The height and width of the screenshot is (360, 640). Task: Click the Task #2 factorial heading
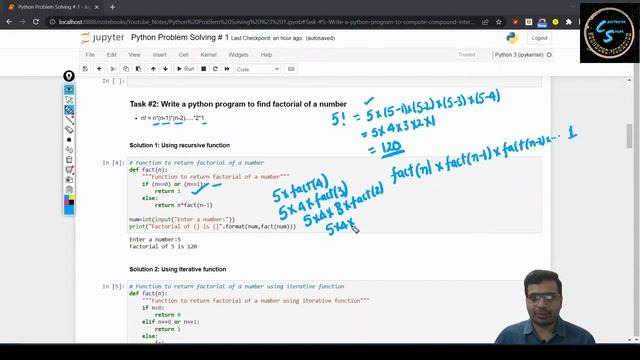click(238, 104)
